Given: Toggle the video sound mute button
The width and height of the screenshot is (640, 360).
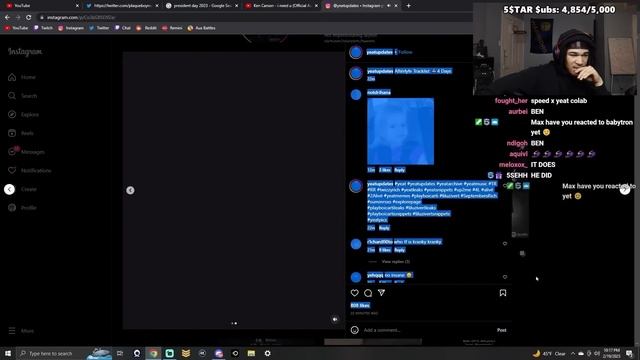Looking at the screenshot, I should click(335, 319).
